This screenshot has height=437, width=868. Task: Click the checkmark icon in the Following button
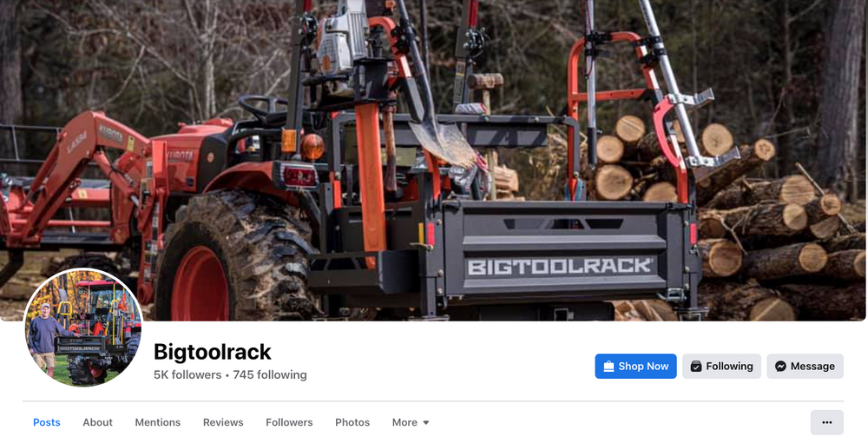(x=696, y=366)
